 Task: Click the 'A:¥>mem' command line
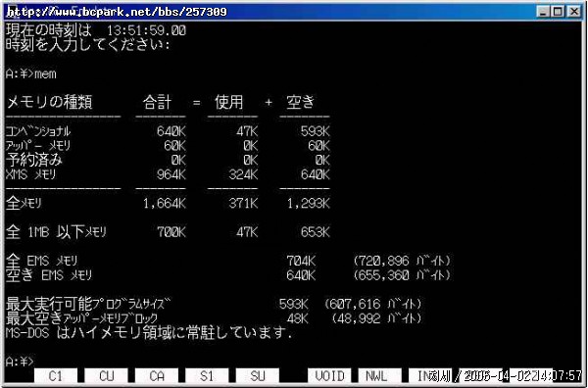31,73
